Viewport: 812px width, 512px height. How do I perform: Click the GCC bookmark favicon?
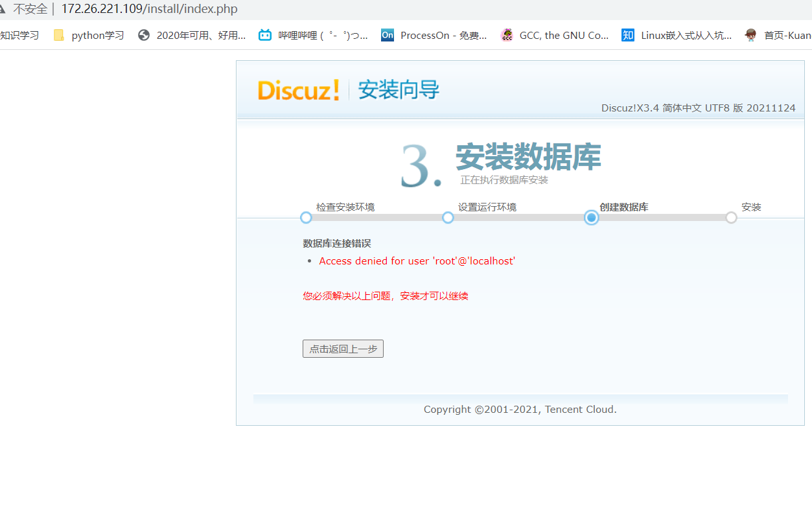pos(507,35)
